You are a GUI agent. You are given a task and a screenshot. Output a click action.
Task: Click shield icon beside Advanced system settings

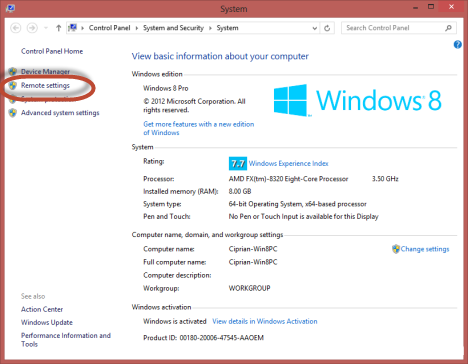pos(13,113)
